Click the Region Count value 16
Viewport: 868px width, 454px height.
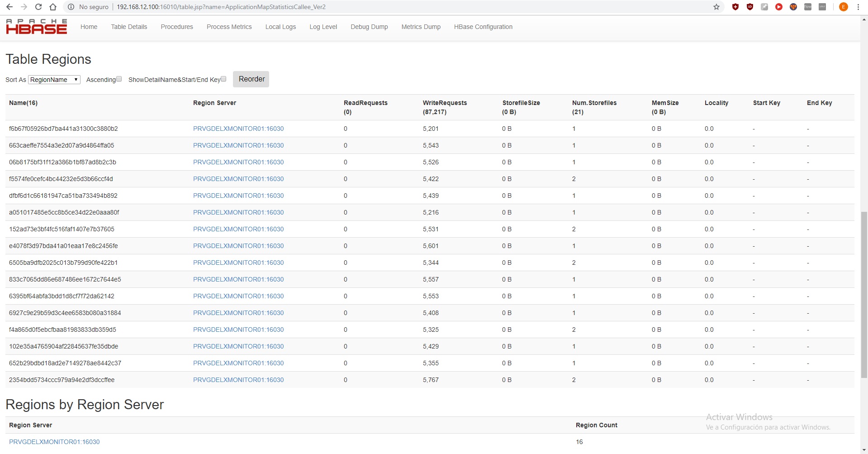pyautogui.click(x=579, y=442)
